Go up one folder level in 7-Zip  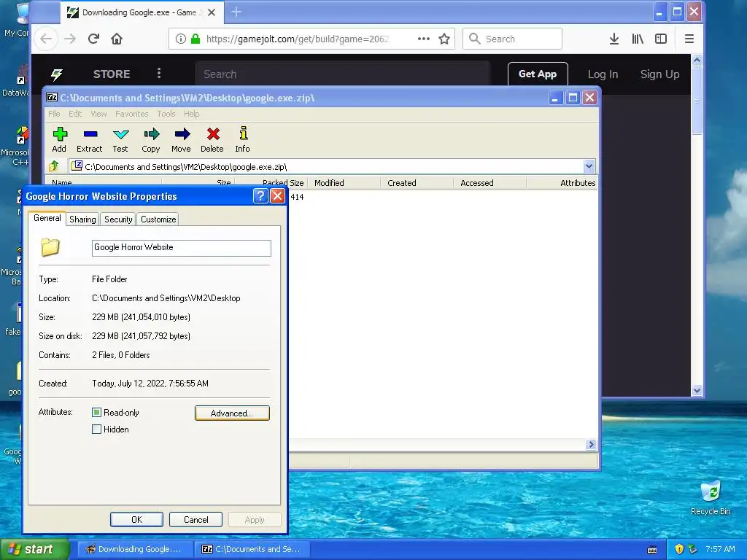54,166
